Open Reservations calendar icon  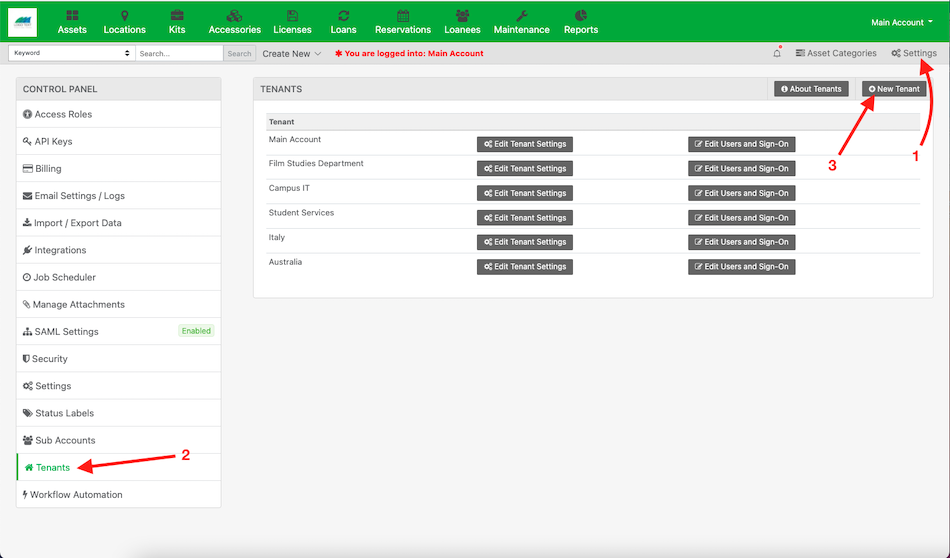point(402,22)
